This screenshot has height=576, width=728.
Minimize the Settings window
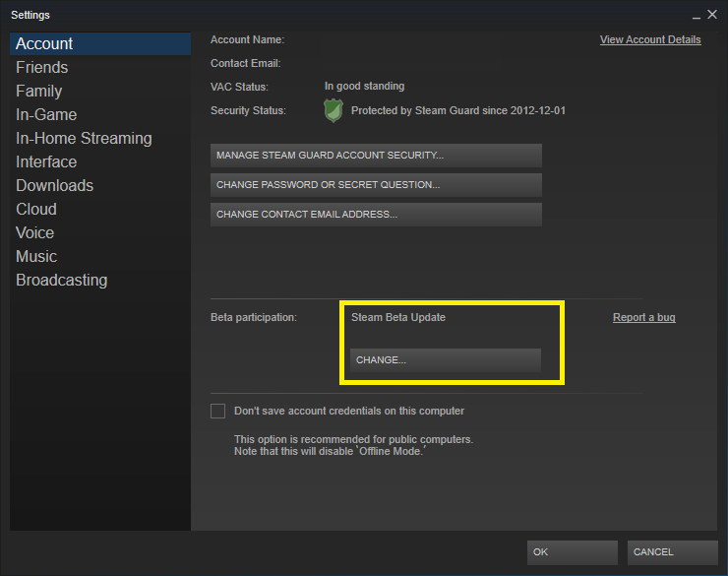(x=696, y=16)
